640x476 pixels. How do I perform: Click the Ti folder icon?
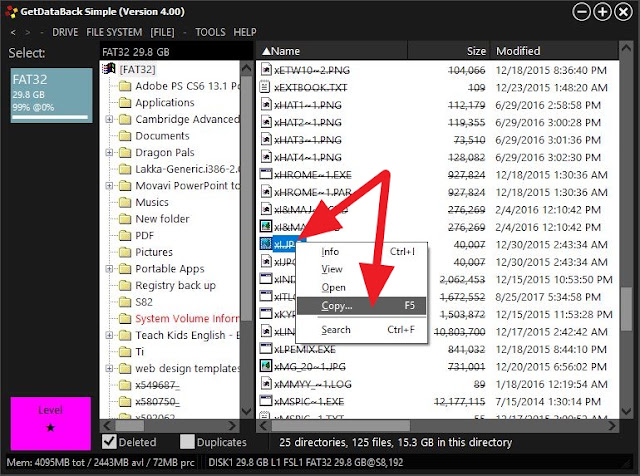tap(124, 352)
